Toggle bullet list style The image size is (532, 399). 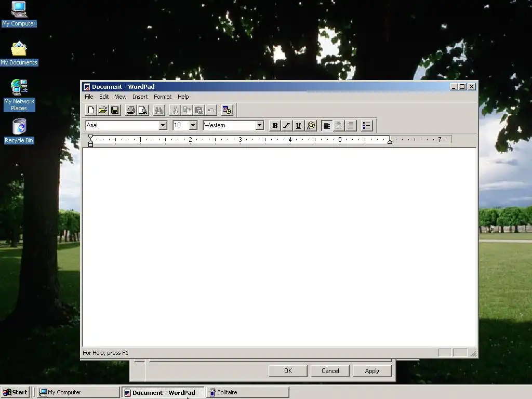(366, 126)
